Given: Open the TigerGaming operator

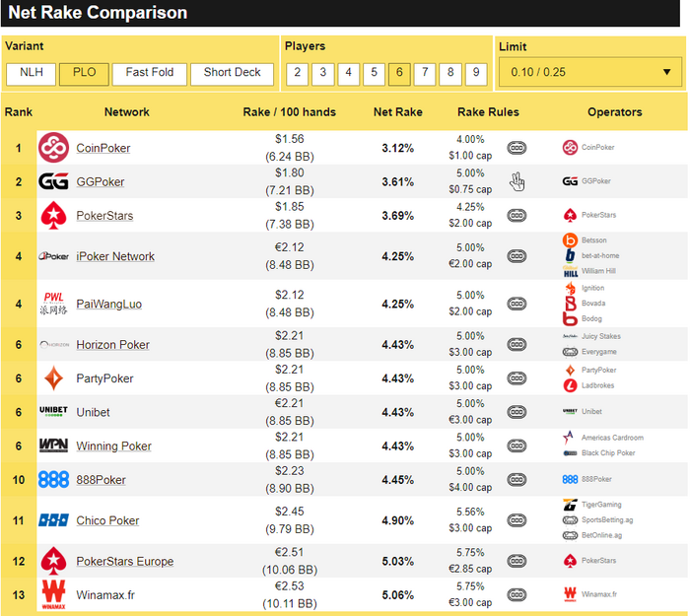Looking at the screenshot, I should 592,505.
